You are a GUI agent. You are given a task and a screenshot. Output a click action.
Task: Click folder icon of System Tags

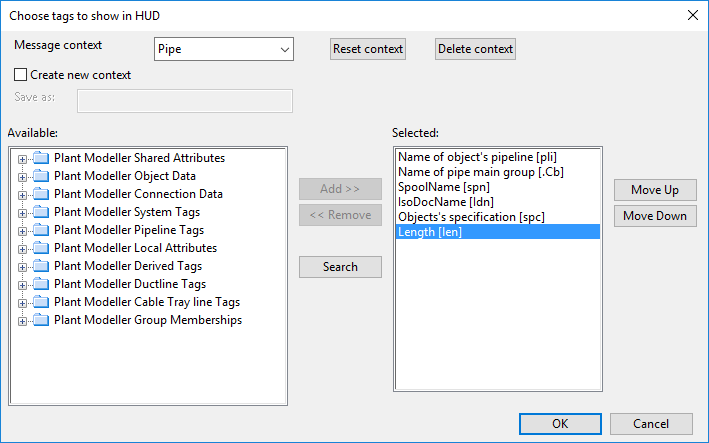(41, 212)
